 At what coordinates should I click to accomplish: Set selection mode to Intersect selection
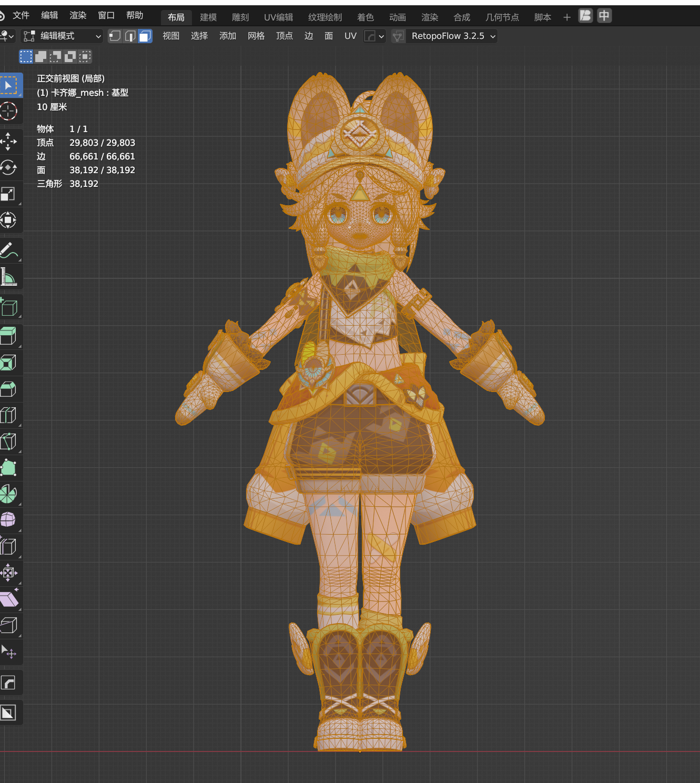coord(85,56)
